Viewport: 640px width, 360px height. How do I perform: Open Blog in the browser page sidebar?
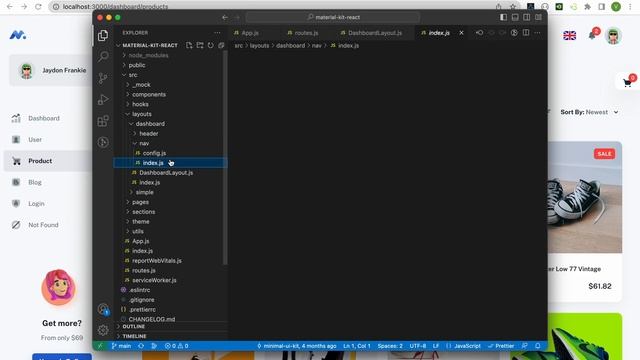[x=35, y=182]
